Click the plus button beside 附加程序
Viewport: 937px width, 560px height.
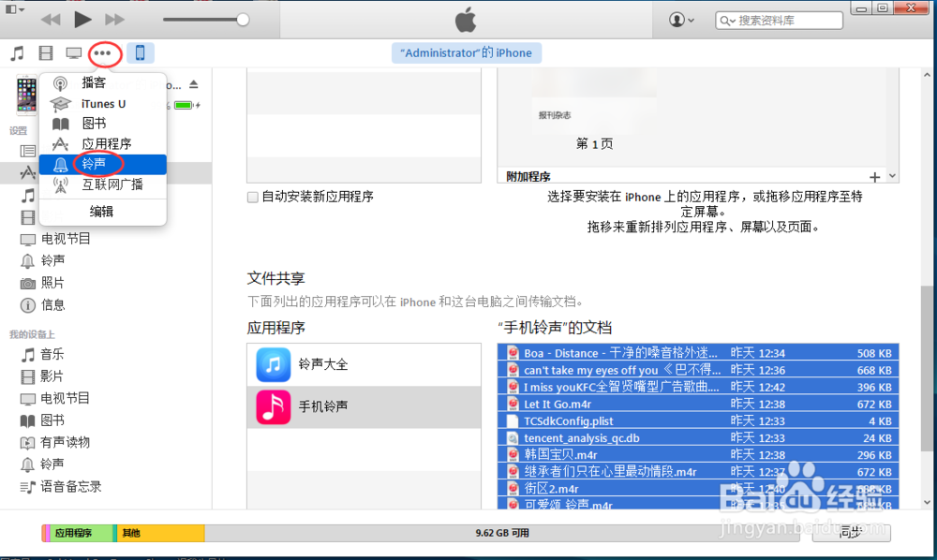[x=875, y=177]
